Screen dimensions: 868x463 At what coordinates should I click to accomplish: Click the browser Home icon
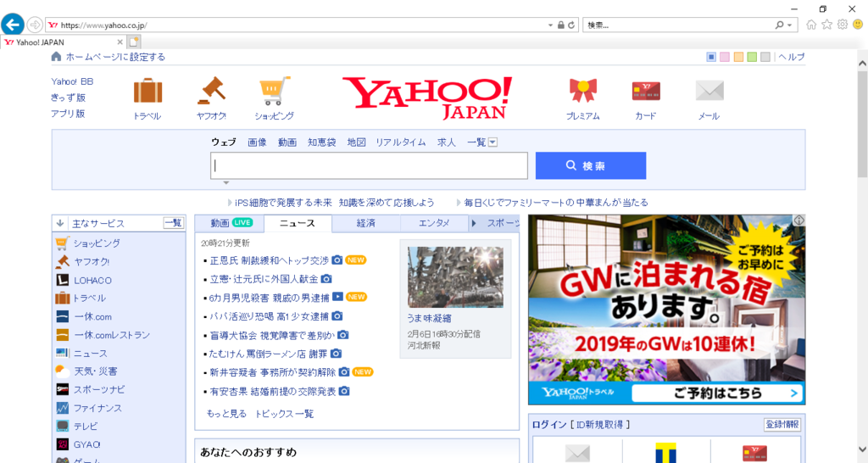(811, 25)
